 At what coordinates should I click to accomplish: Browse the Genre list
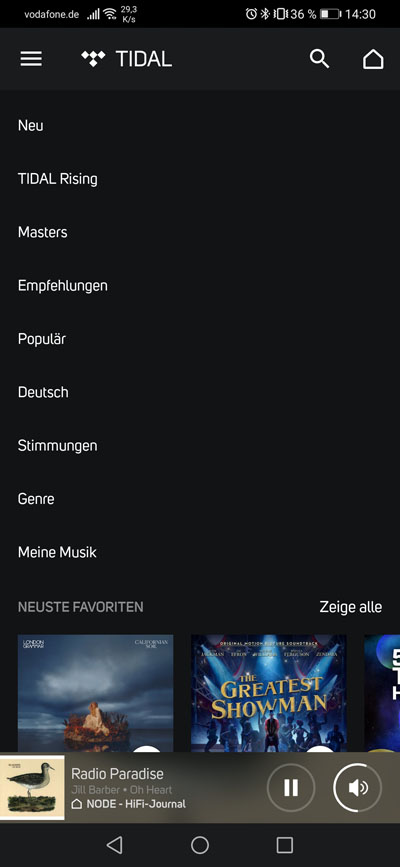point(36,499)
